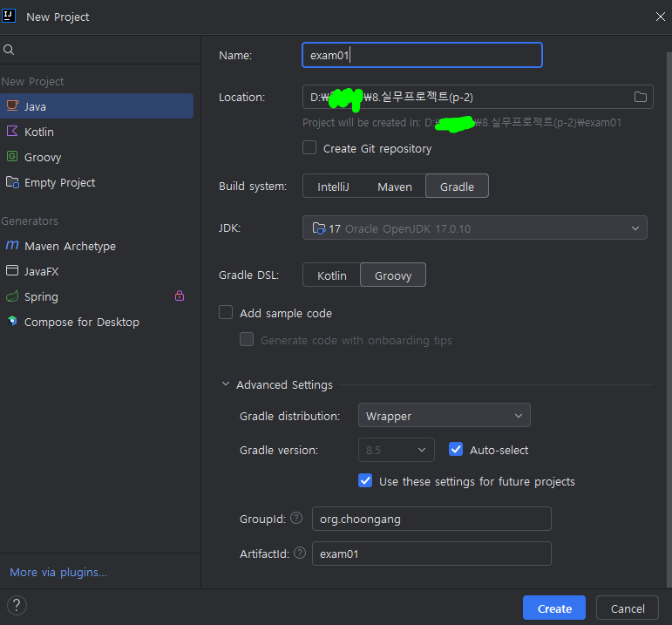The height and width of the screenshot is (625, 672).
Task: Click the dialog vertical scrollbar
Action: coord(669,319)
